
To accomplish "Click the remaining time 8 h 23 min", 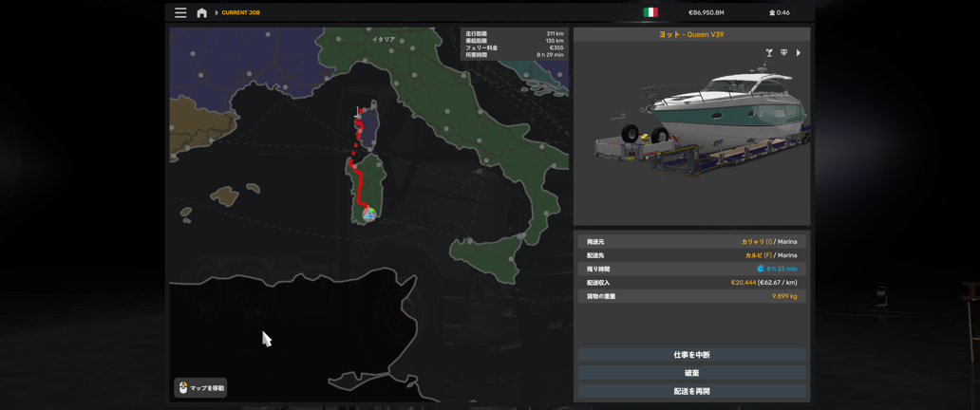I will [781, 270].
